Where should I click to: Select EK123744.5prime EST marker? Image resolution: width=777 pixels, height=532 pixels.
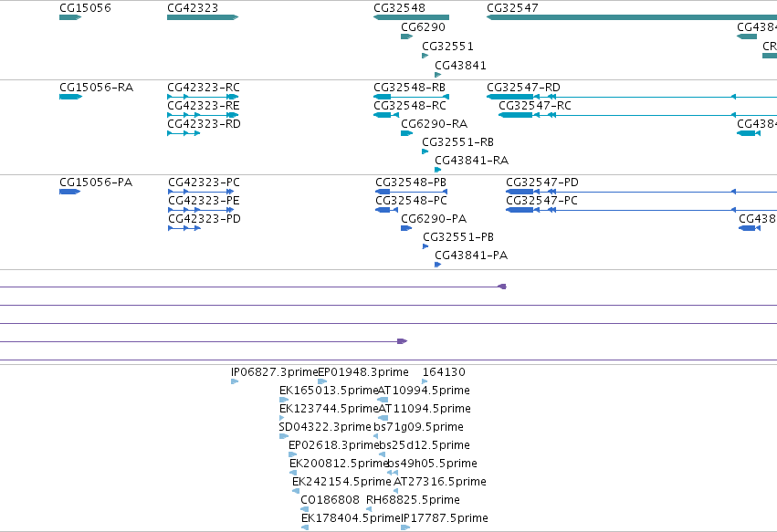[282, 418]
